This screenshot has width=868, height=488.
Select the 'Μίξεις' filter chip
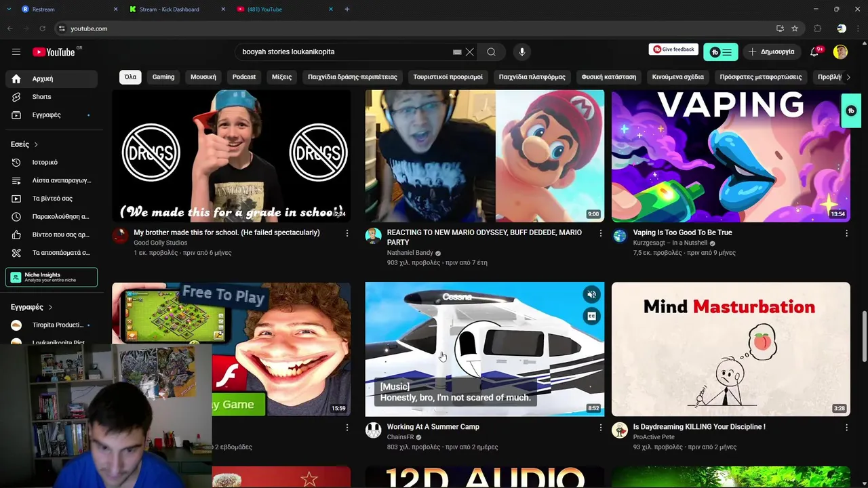click(281, 77)
